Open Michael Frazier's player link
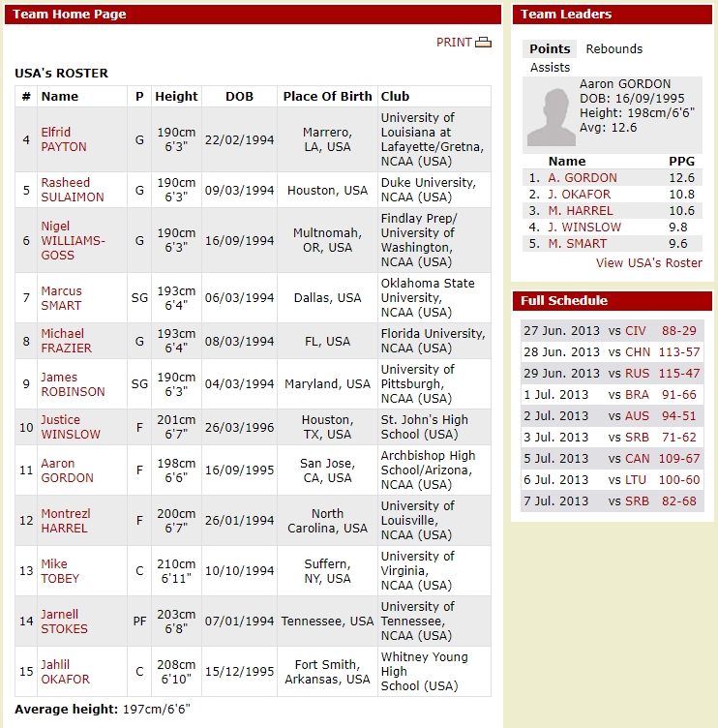 tap(66, 341)
